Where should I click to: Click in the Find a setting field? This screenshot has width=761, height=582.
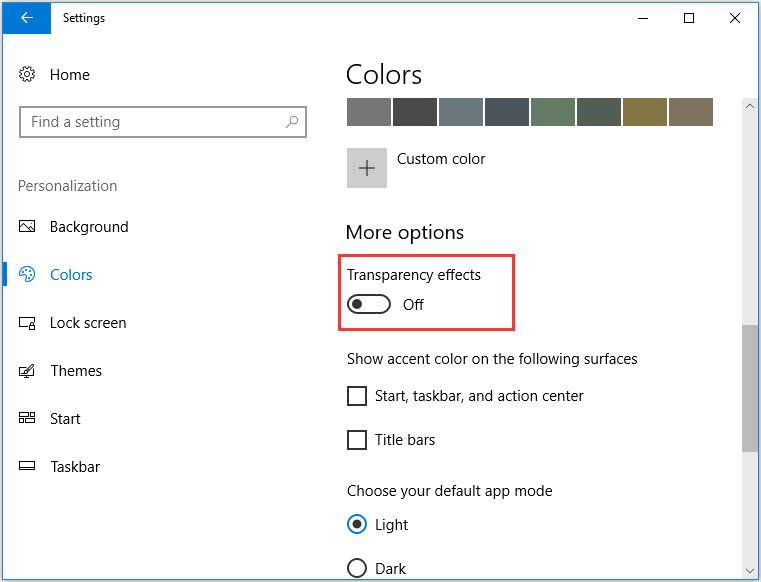(x=163, y=122)
